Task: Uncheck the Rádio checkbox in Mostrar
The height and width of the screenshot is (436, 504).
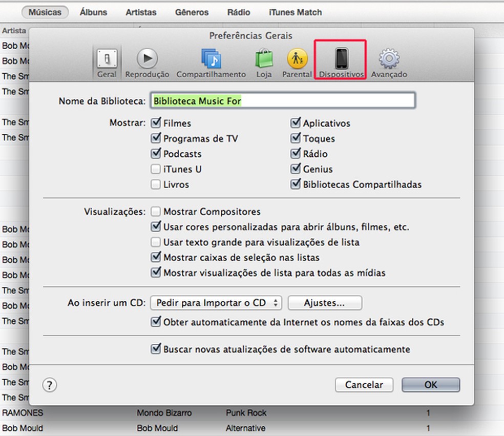Action: tap(296, 153)
